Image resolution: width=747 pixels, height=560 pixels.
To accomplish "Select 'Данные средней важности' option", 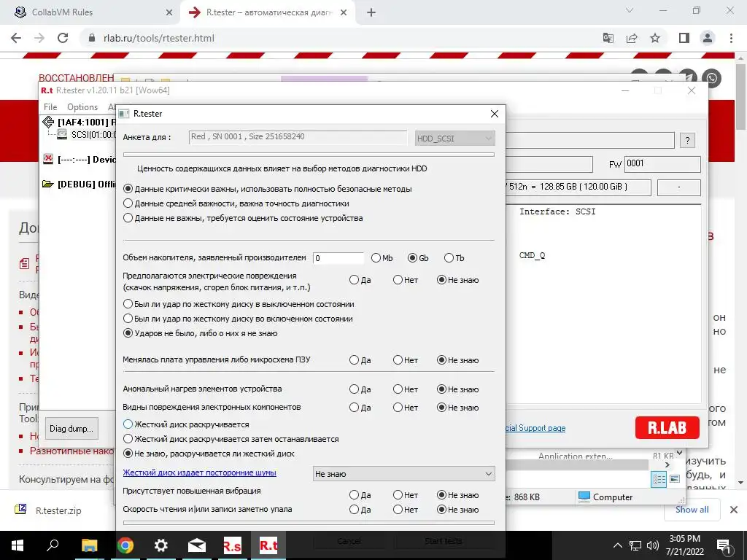I will (128, 203).
